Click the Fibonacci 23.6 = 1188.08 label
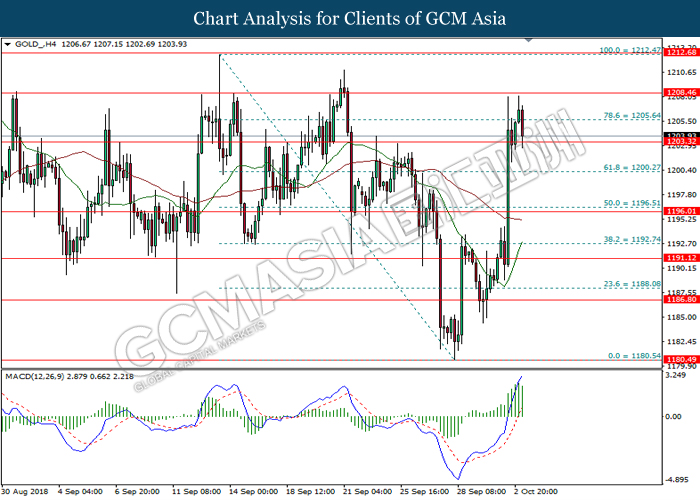Screen dimensions: 700x500 [632, 284]
